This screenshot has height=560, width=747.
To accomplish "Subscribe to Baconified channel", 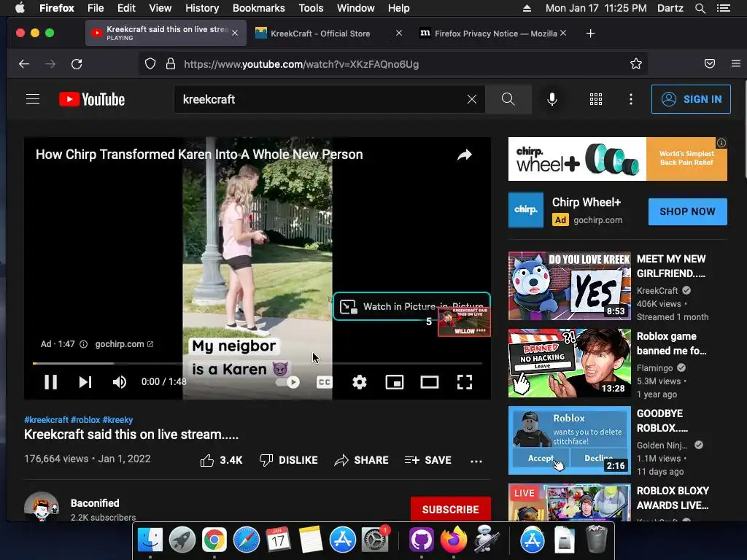I will click(450, 509).
